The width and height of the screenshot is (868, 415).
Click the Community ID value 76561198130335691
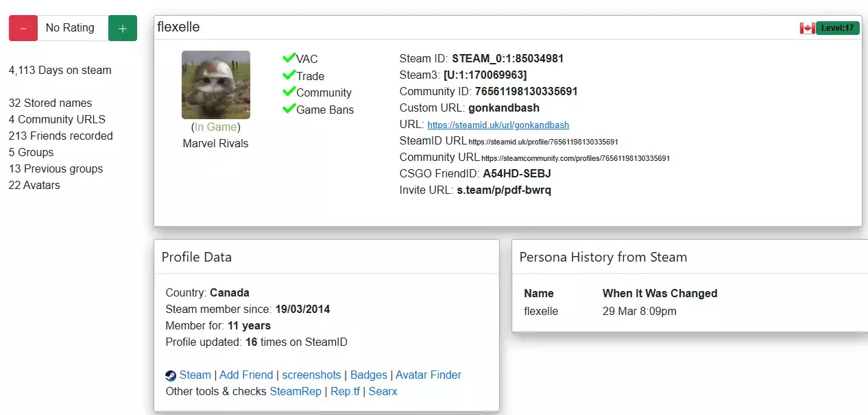[526, 91]
